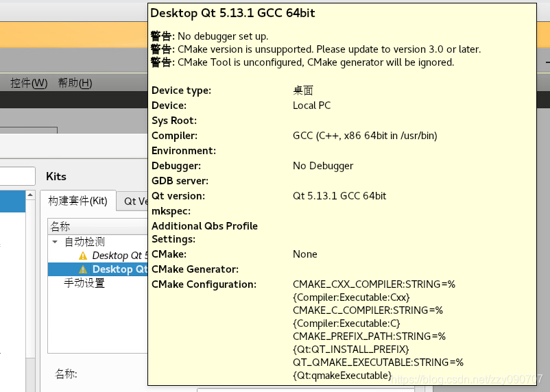Open the 帮助(H) menu

tap(75, 83)
